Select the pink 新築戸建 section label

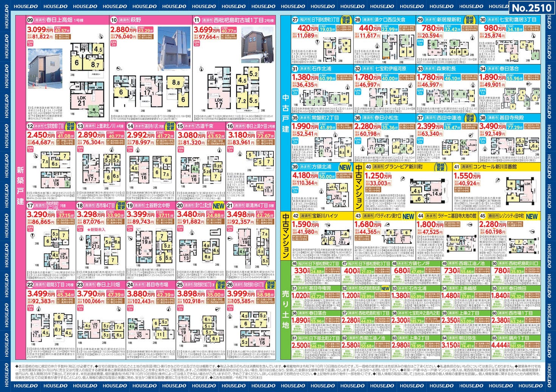click(x=20, y=185)
